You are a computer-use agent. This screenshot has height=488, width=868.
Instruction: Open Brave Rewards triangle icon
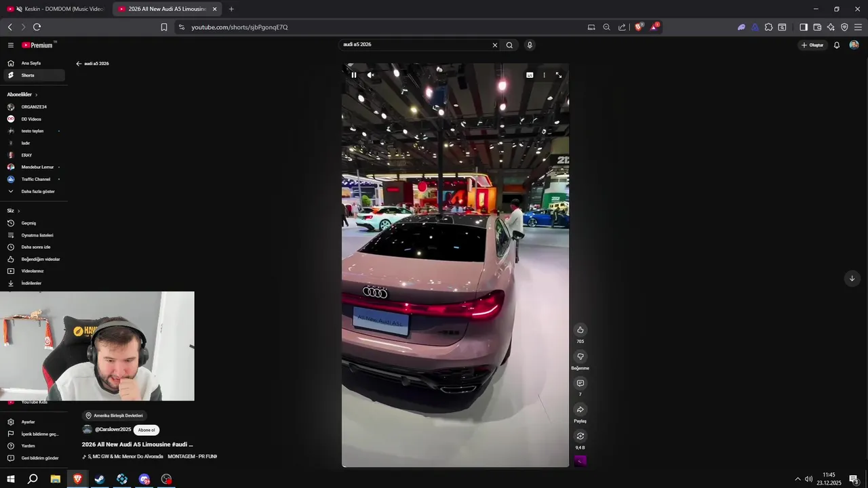[x=654, y=27]
